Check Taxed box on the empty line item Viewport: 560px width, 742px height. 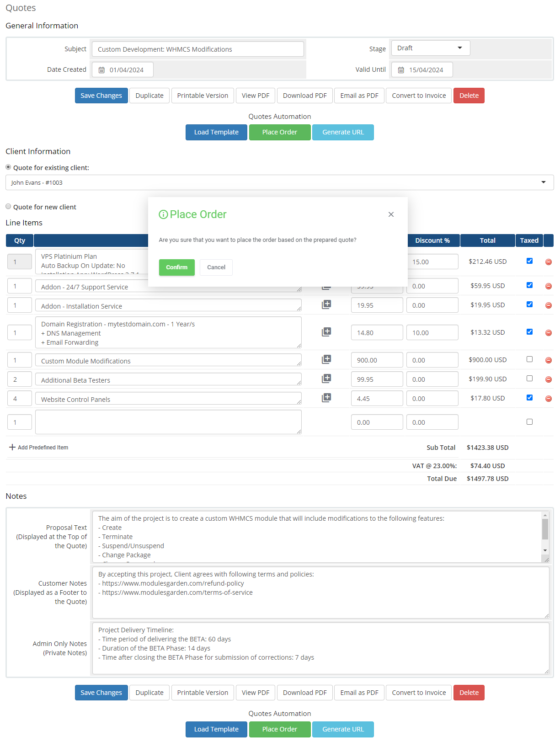[x=529, y=422]
